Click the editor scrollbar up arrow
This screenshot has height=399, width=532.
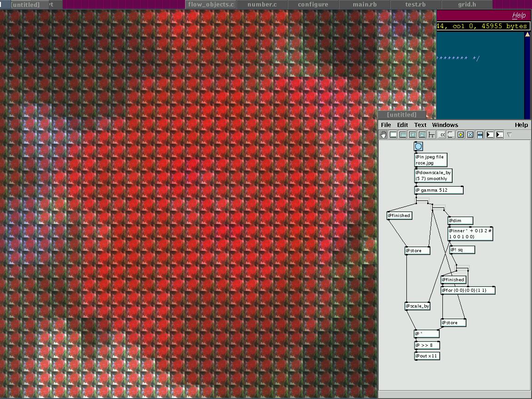[x=527, y=35]
